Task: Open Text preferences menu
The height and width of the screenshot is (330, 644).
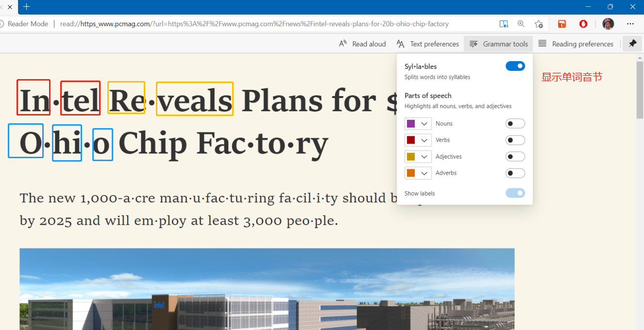Action: tap(427, 44)
